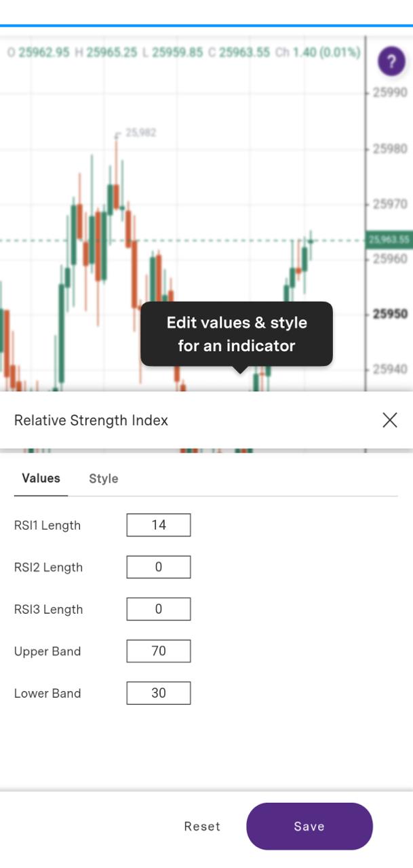Open the purple help question mark
The width and height of the screenshot is (413, 868).
tap(391, 61)
